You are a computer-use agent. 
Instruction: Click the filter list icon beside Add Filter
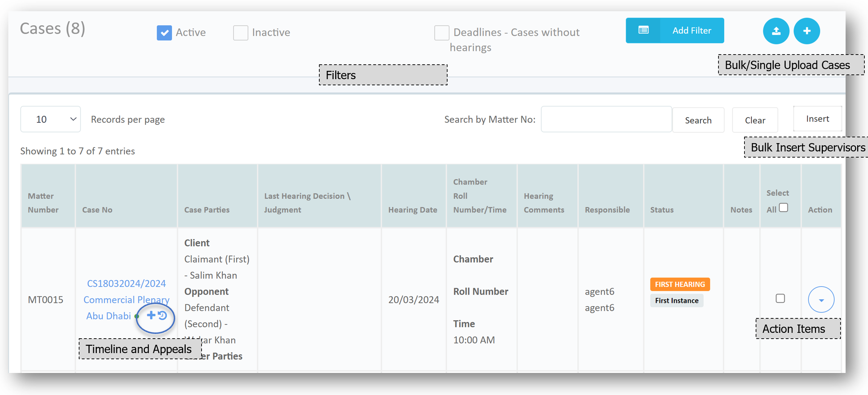(x=643, y=30)
